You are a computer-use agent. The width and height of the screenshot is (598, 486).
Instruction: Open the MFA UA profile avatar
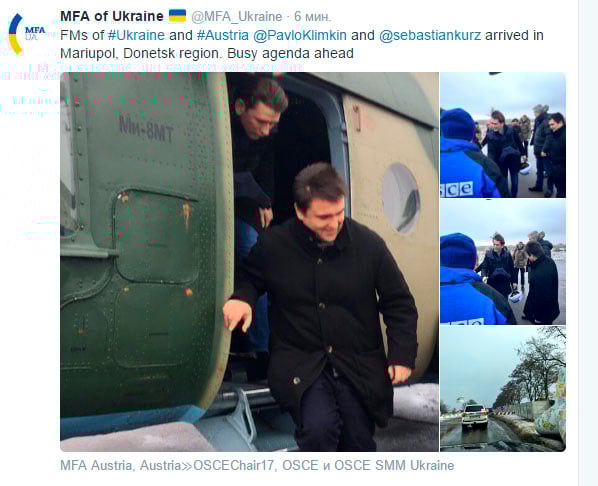coord(27,34)
